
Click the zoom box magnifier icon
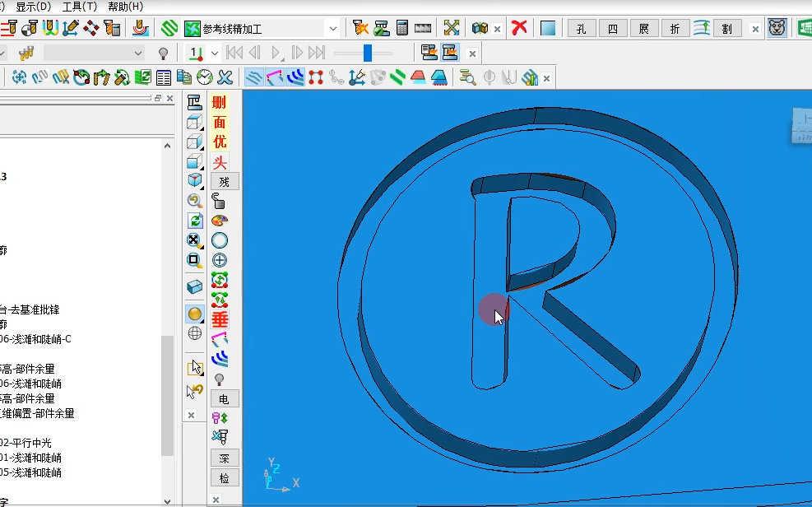click(x=195, y=260)
